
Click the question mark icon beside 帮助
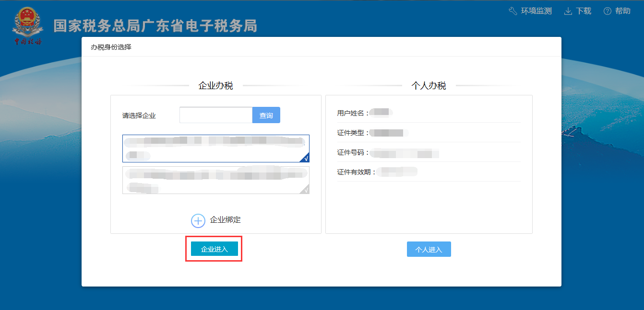click(x=608, y=11)
